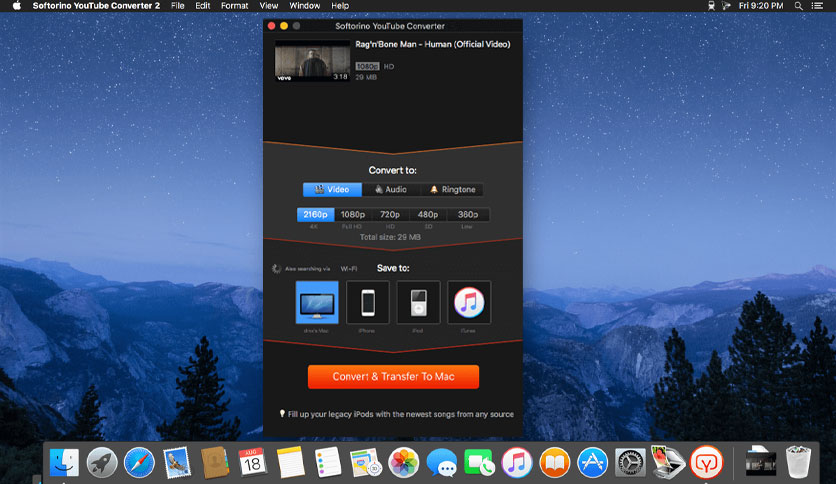Open Notification Center in menu bar
Screen dimensions: 836x484
click(x=817, y=6)
